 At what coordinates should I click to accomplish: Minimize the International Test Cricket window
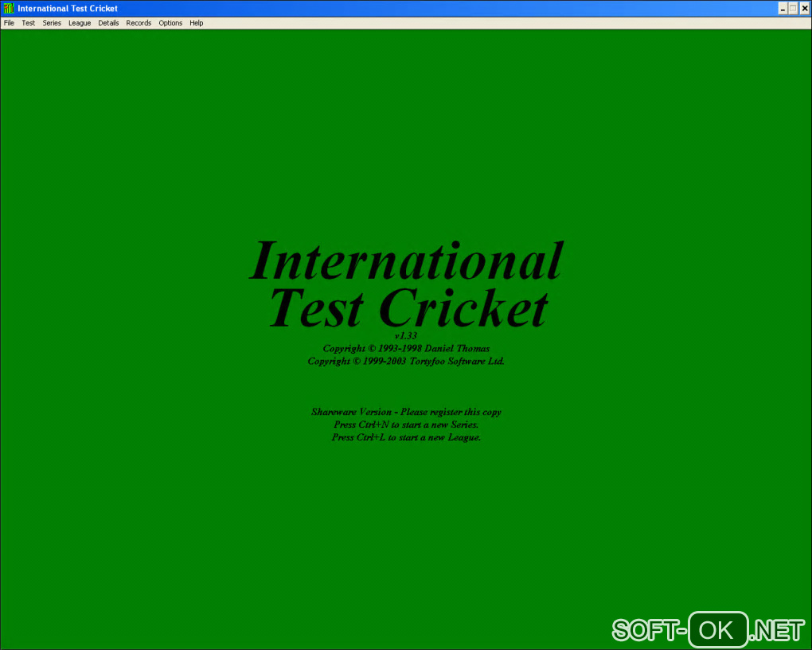[783, 8]
